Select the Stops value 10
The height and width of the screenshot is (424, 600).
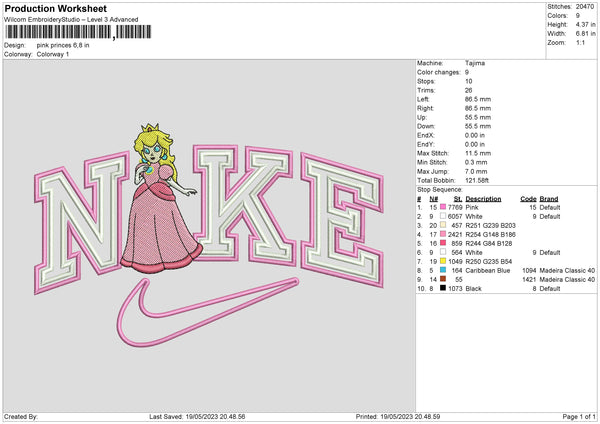(468, 81)
